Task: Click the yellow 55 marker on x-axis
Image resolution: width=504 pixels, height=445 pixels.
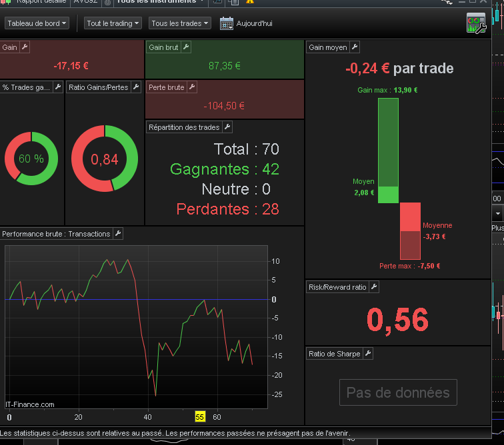Action: (200, 417)
